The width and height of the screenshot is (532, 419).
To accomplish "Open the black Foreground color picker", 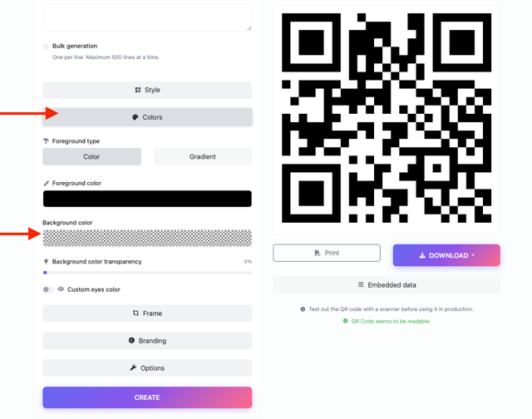I will 147,199.
